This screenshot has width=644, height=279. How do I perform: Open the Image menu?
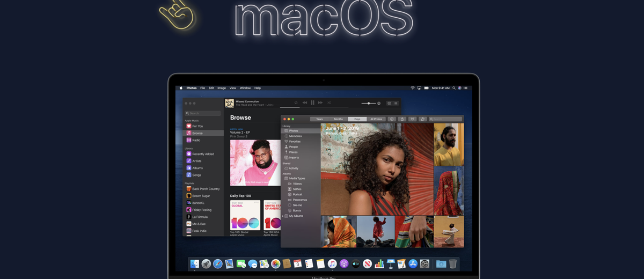[222, 88]
